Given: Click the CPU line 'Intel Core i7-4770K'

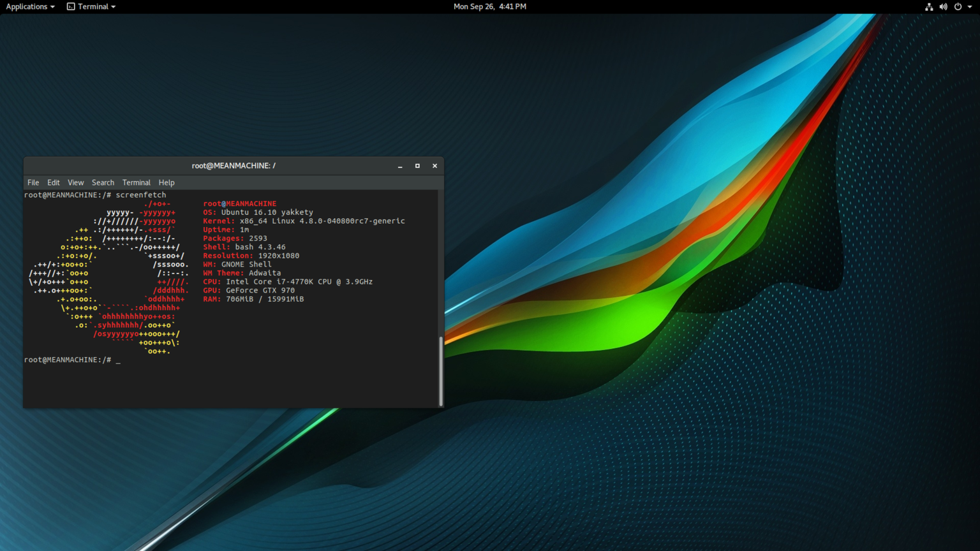Looking at the screenshot, I should coord(288,282).
